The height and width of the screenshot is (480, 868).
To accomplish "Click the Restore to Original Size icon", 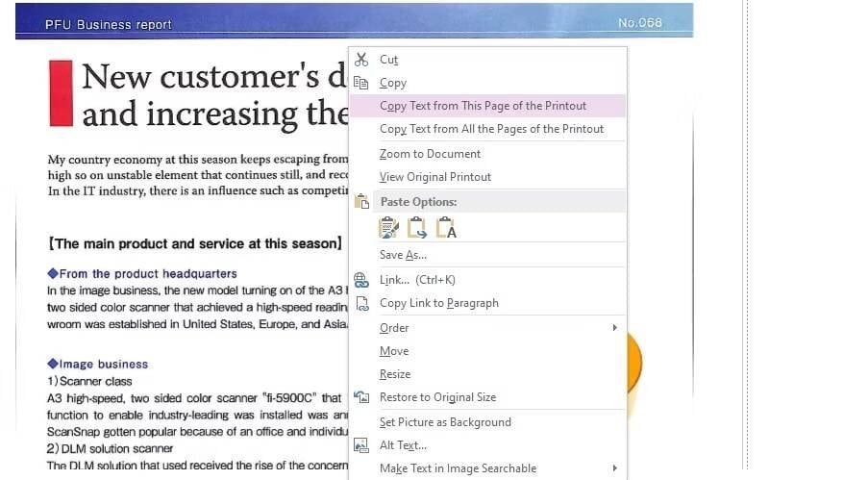I will [x=361, y=397].
